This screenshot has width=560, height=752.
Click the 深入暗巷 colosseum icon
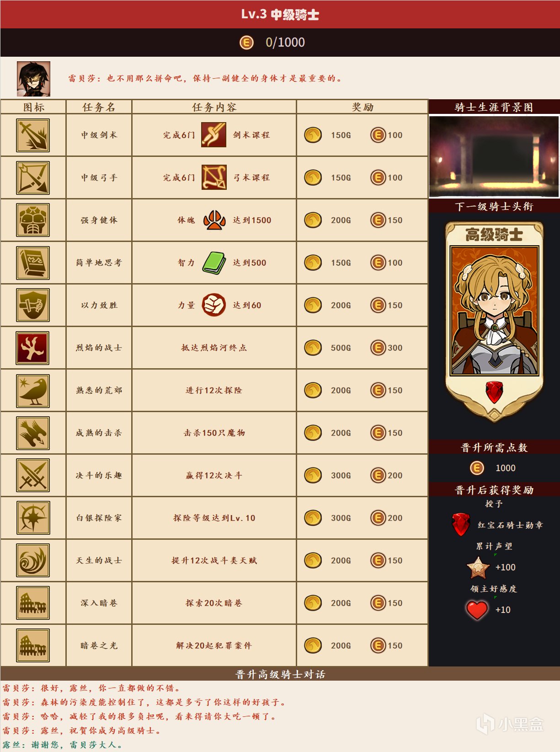tap(33, 603)
